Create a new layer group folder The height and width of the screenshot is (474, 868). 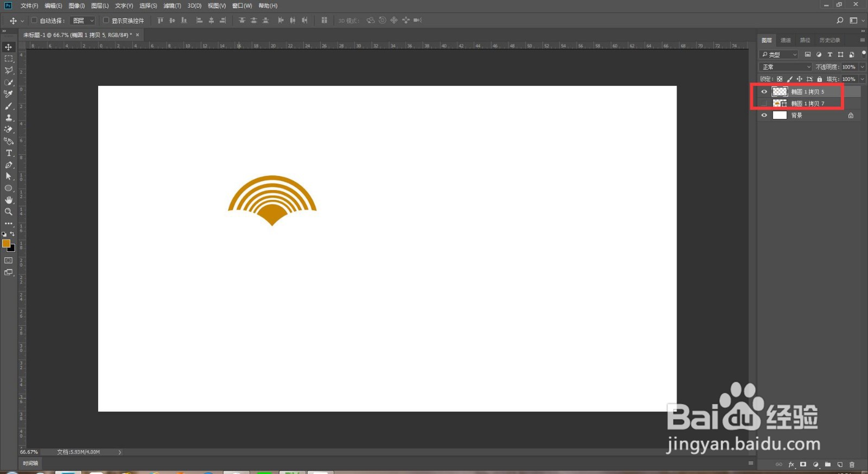coord(828,465)
